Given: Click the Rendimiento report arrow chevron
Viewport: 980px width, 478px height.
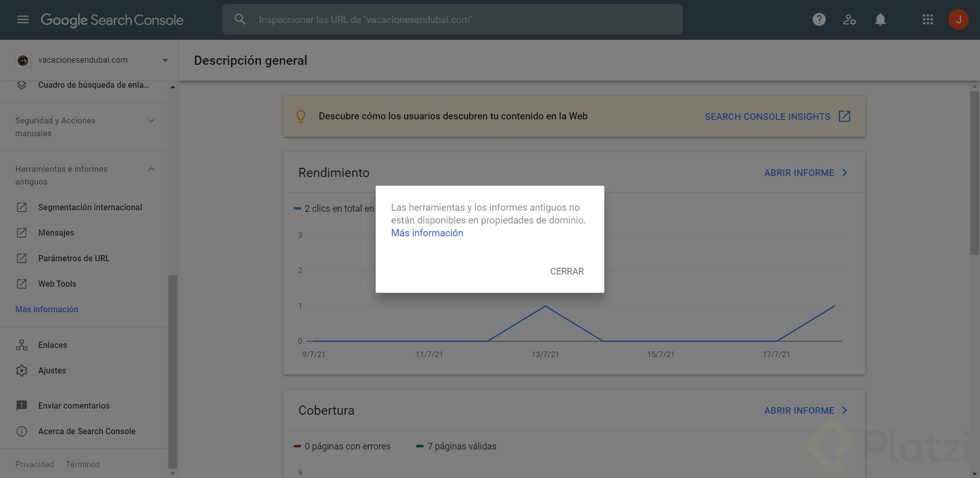Looking at the screenshot, I should coord(845,172).
